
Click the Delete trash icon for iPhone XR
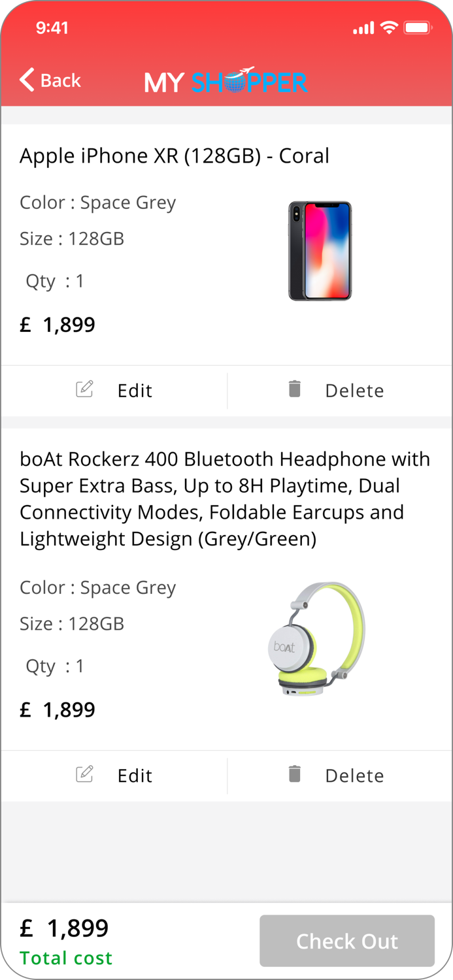pyautogui.click(x=295, y=389)
